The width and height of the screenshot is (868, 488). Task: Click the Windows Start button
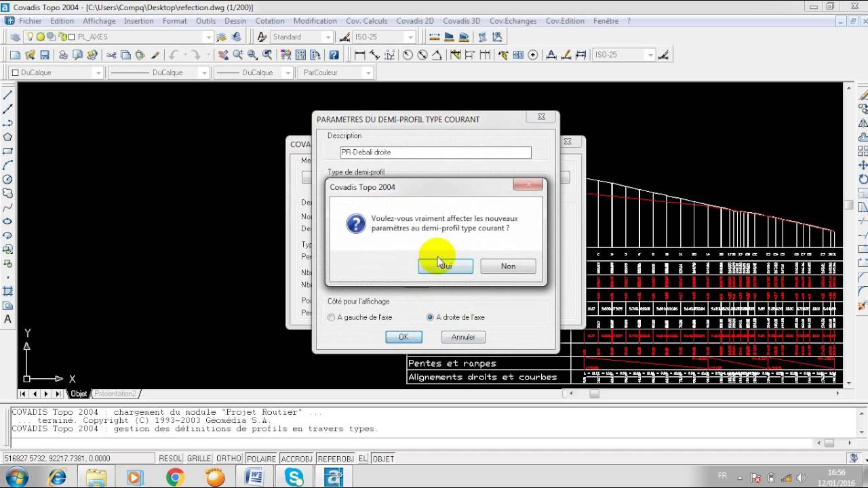pyautogui.click(x=16, y=477)
